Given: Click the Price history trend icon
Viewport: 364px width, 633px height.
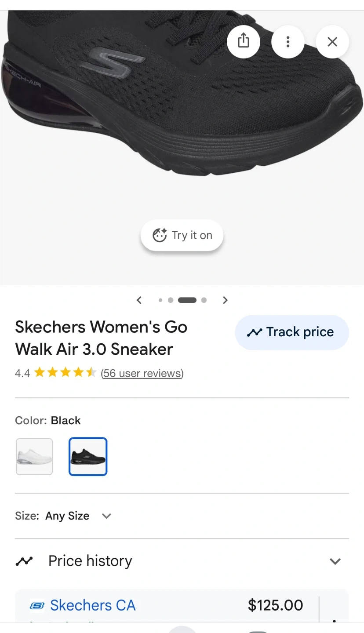Looking at the screenshot, I should click(24, 561).
